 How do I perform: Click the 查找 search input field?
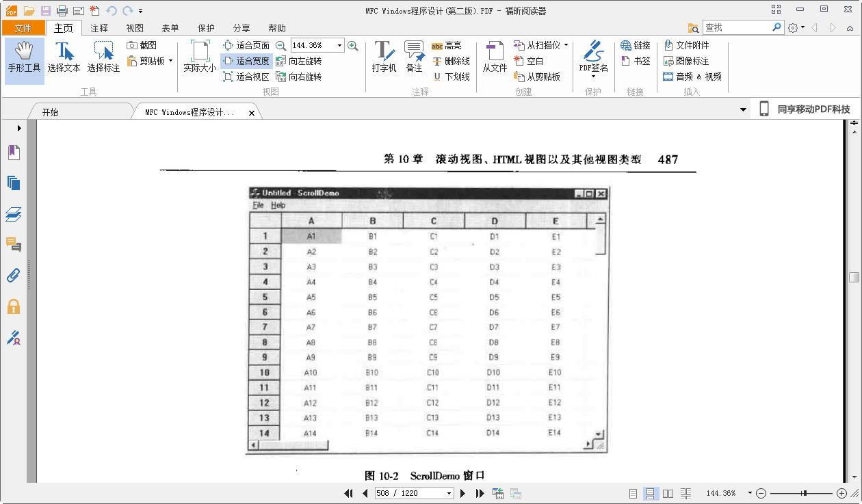pos(737,27)
